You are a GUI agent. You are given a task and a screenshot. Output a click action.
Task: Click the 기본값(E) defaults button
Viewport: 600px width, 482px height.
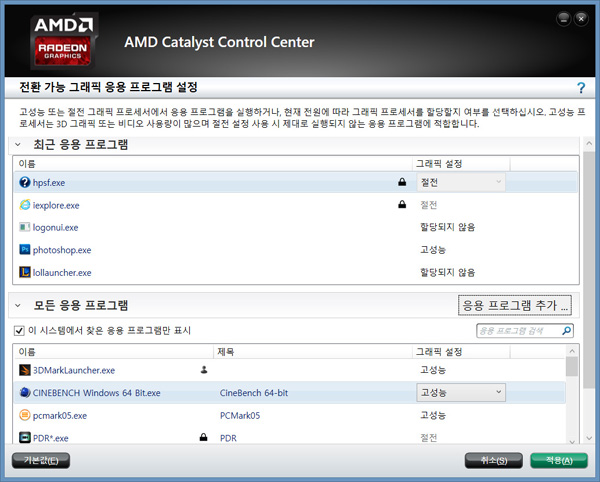tap(41, 461)
